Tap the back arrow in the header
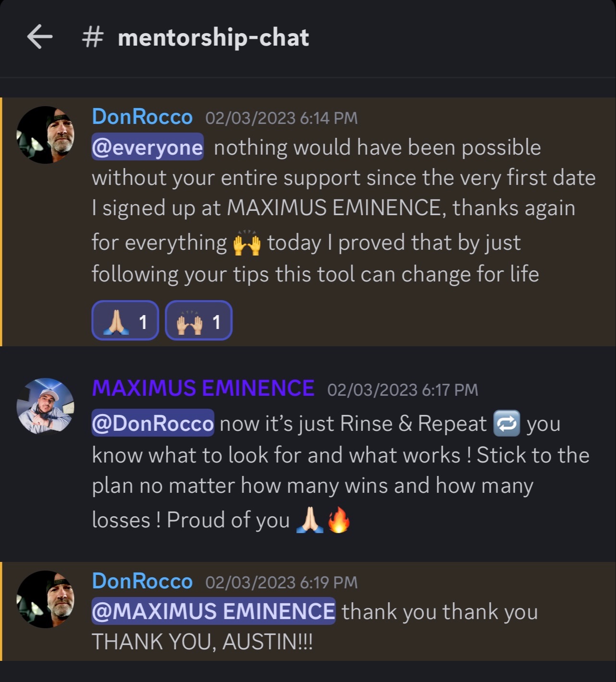The height and width of the screenshot is (682, 616). (40, 37)
